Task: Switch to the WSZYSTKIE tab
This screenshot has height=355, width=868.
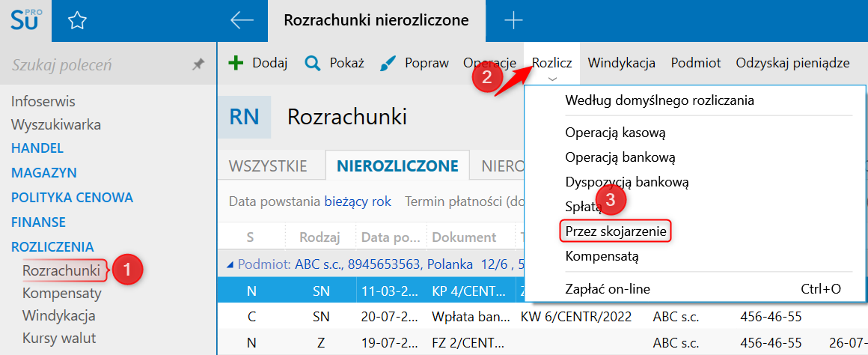Action: pyautogui.click(x=268, y=166)
